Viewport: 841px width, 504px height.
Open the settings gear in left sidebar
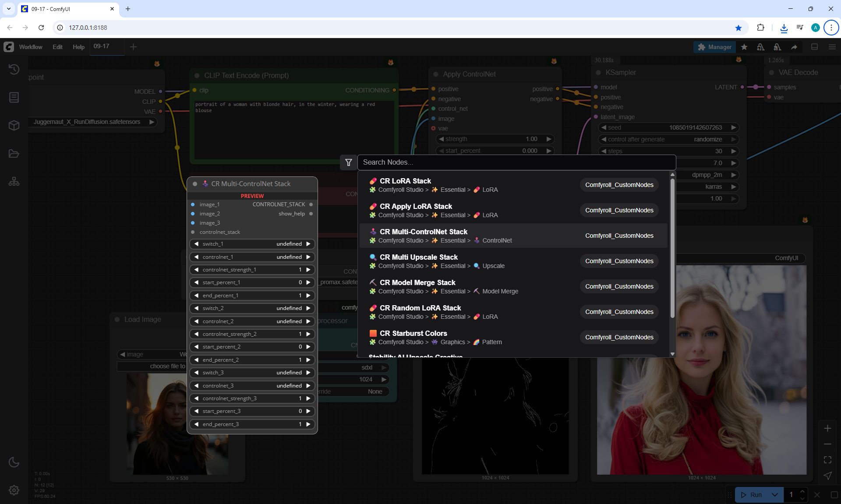pyautogui.click(x=14, y=490)
